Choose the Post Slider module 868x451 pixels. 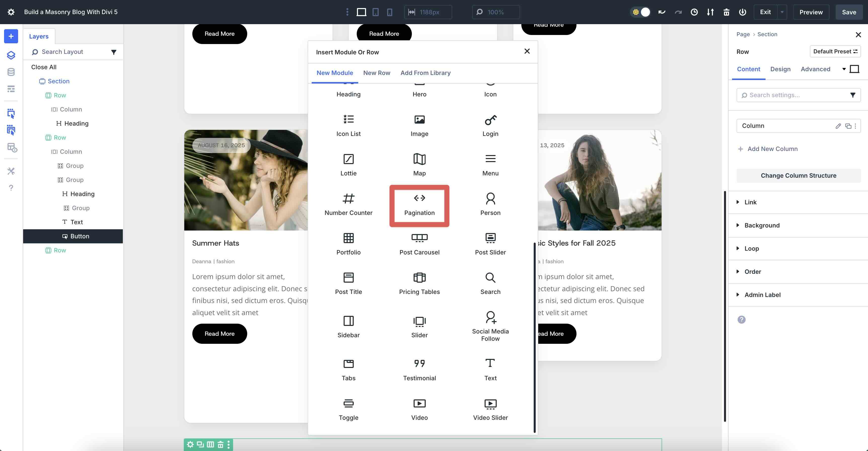point(490,243)
